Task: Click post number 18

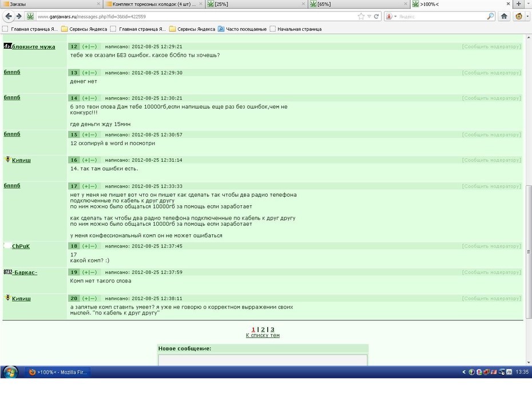Action: click(x=74, y=246)
